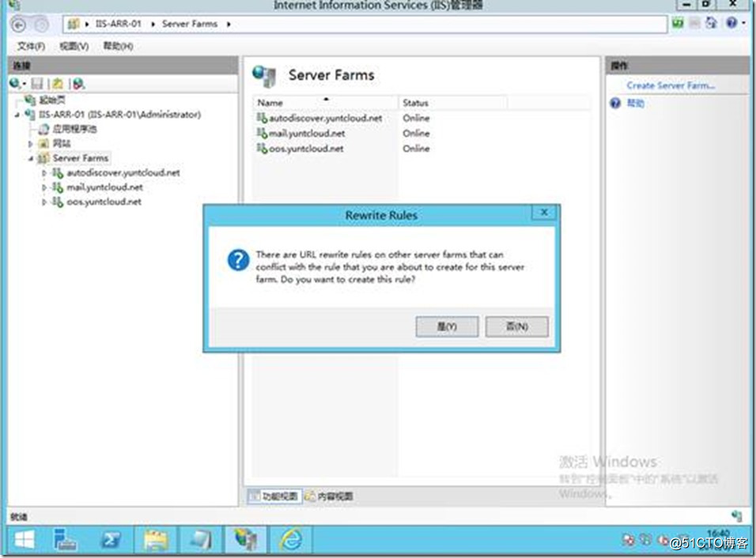Click No button in Rewrite Rules dialog
The image size is (756, 558).
[516, 326]
